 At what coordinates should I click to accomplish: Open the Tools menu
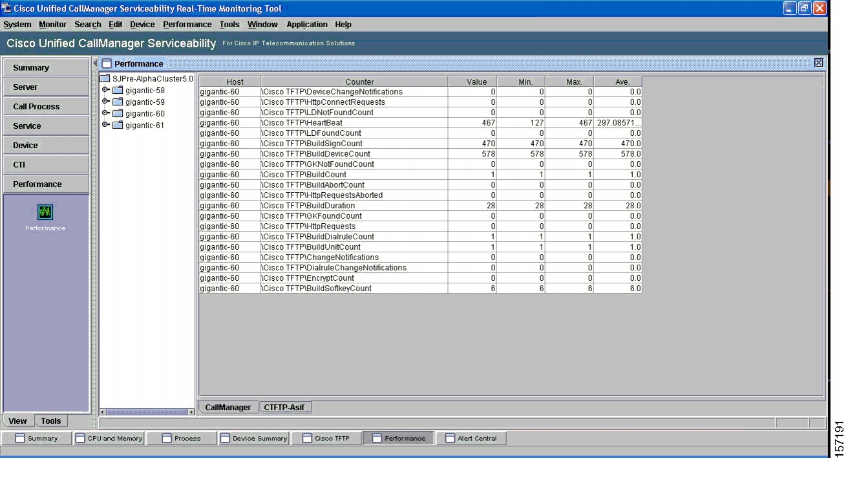click(229, 25)
